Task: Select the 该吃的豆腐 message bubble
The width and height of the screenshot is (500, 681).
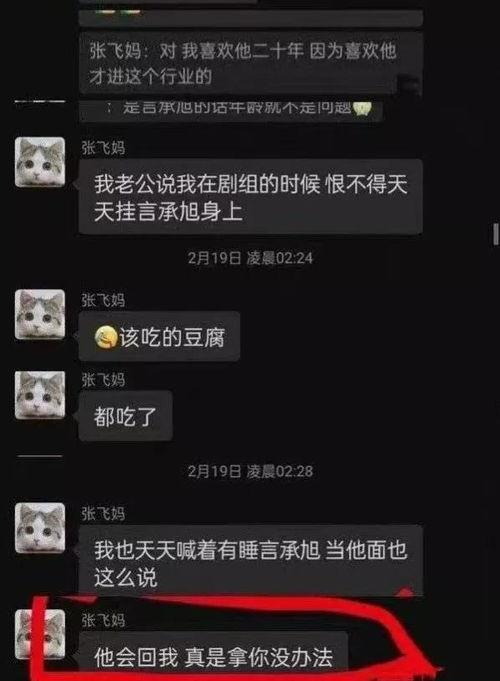Action: [159, 337]
